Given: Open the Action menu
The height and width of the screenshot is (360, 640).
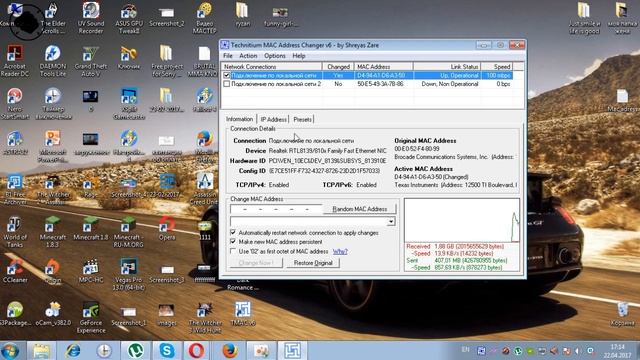Looking at the screenshot, I should 248,56.
